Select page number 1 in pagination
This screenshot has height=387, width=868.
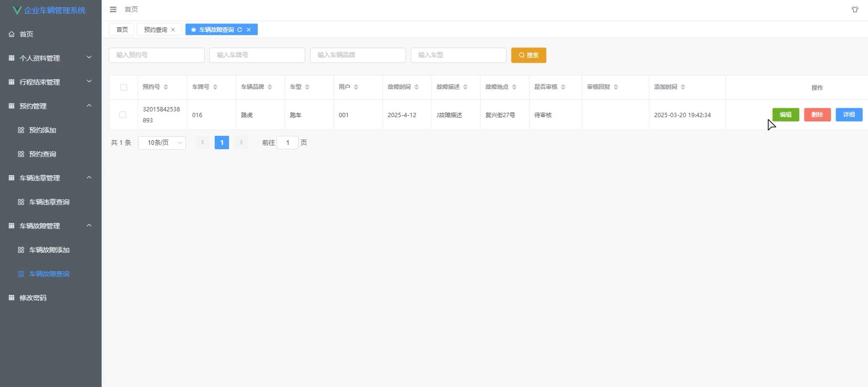tap(222, 143)
